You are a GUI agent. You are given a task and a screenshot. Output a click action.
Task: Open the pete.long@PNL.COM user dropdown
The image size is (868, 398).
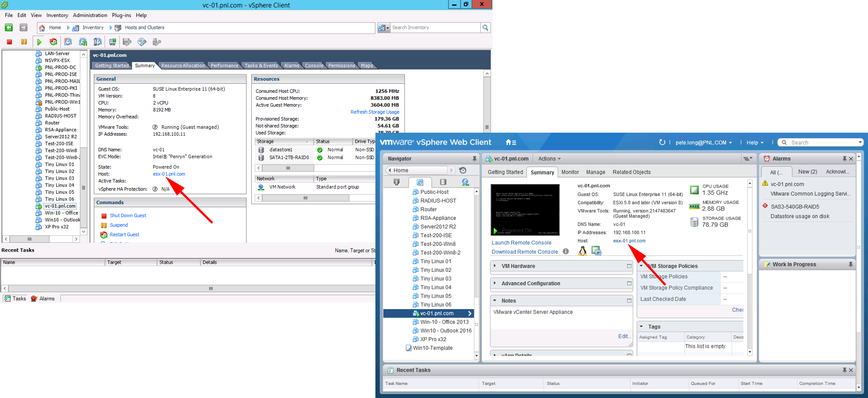click(x=704, y=143)
